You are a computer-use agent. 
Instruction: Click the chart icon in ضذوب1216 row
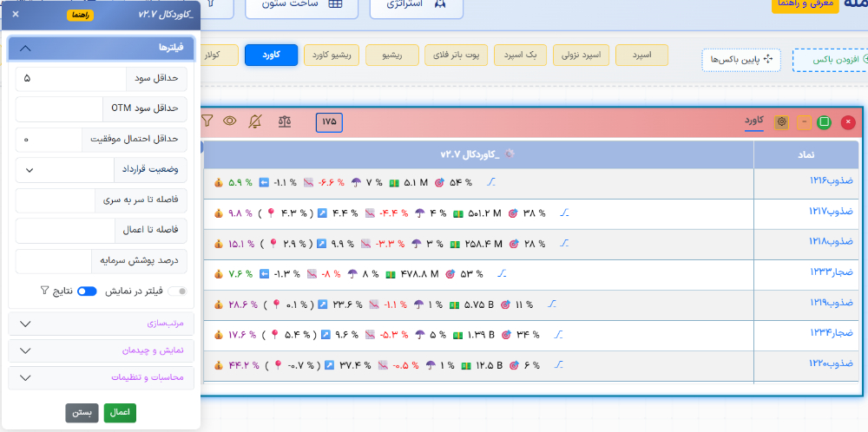[491, 182]
